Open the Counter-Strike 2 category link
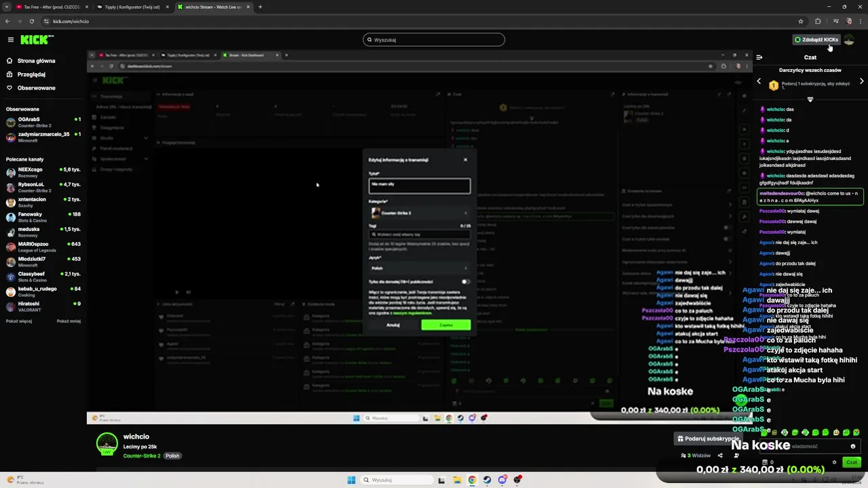The width and height of the screenshot is (868, 488). (142, 456)
